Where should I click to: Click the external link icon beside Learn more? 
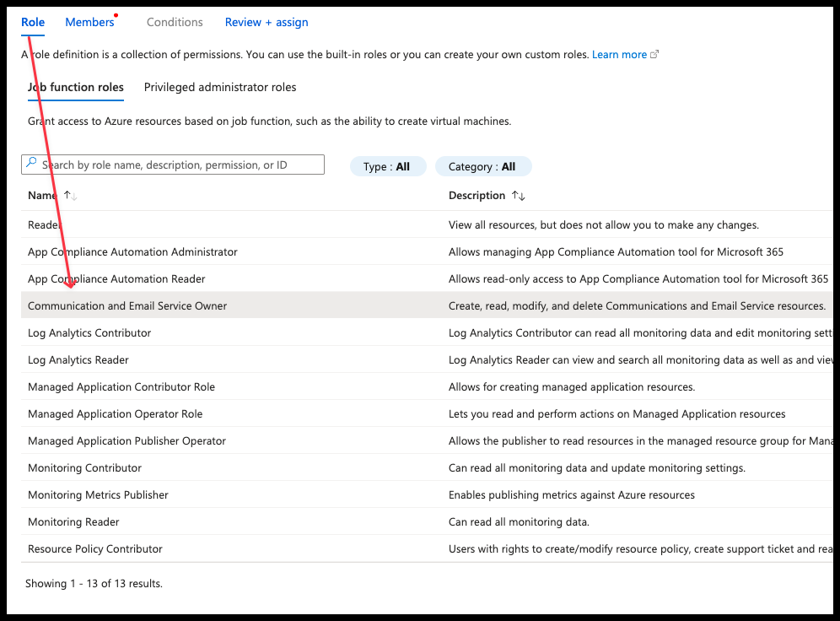[x=654, y=54]
